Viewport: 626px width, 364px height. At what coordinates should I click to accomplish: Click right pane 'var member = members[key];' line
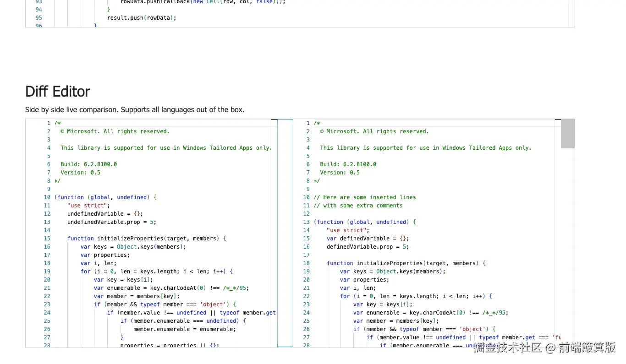pos(396,321)
